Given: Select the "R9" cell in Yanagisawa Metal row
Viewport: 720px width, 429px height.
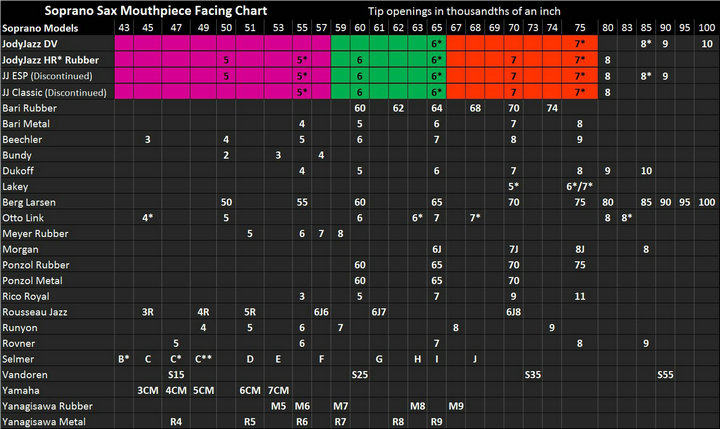Looking at the screenshot, I should point(437,422).
